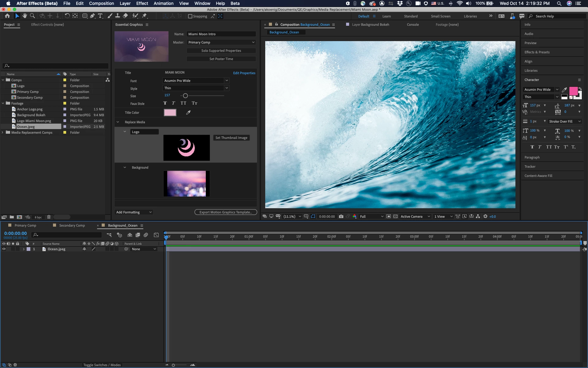Delete selected item using project trash icon
Screen dimensions: 588x368
[x=49, y=217]
